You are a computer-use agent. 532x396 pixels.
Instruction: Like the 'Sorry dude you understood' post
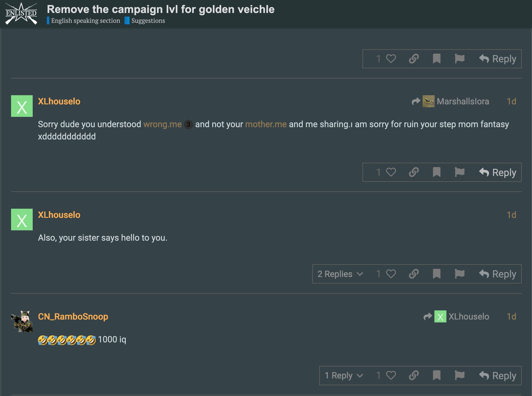click(x=391, y=172)
